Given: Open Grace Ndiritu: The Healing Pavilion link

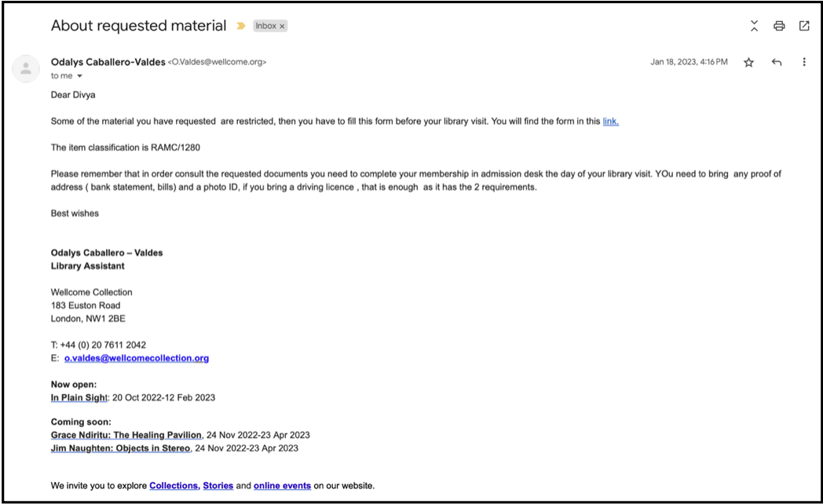Looking at the screenshot, I should pos(126,435).
